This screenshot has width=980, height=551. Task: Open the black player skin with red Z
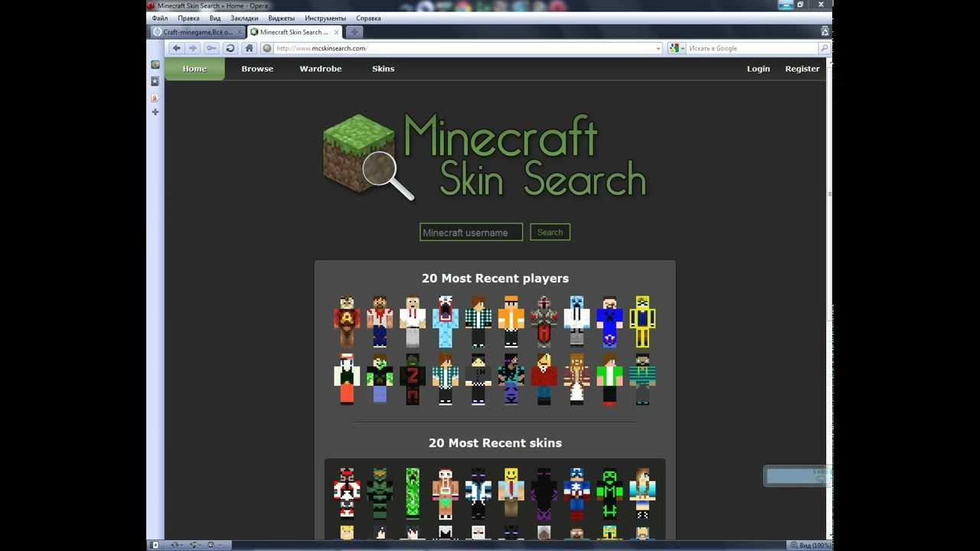click(x=413, y=379)
